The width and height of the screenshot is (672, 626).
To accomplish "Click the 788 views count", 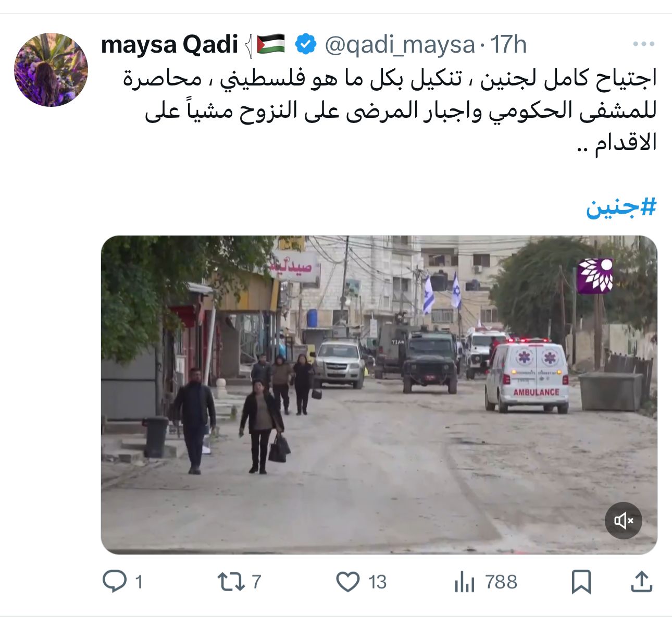I will point(501,582).
